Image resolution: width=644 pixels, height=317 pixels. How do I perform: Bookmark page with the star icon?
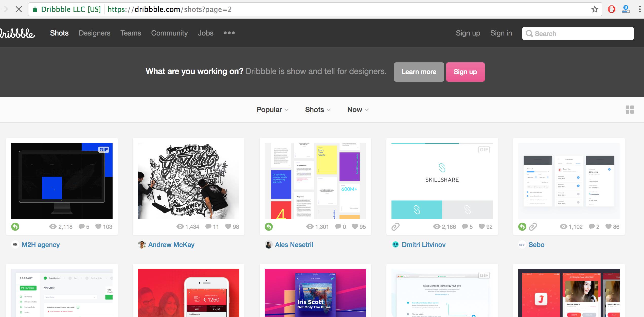coord(595,9)
